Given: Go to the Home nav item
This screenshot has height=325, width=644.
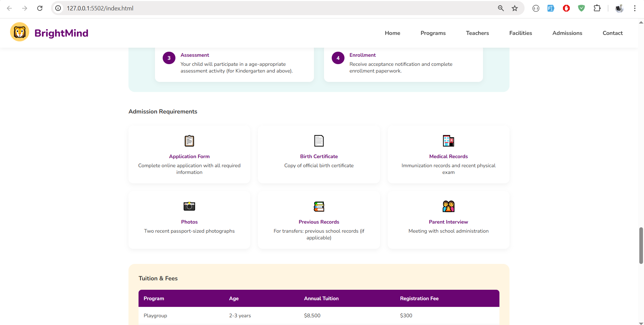Looking at the screenshot, I should [x=392, y=33].
